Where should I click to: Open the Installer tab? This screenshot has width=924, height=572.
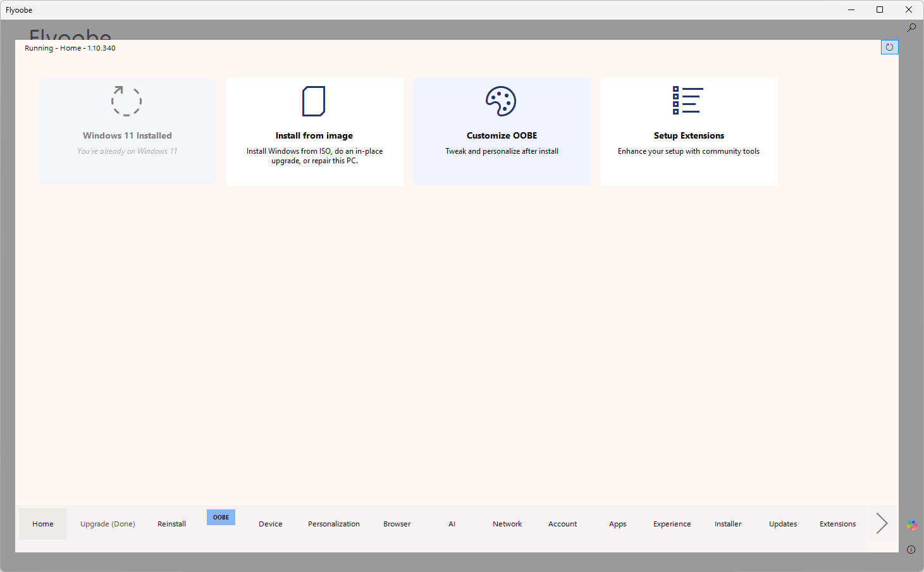click(728, 524)
